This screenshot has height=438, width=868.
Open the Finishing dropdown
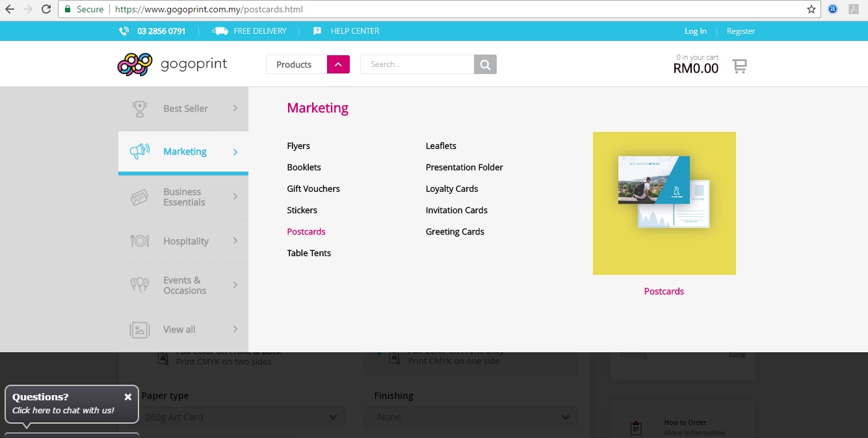click(x=470, y=417)
